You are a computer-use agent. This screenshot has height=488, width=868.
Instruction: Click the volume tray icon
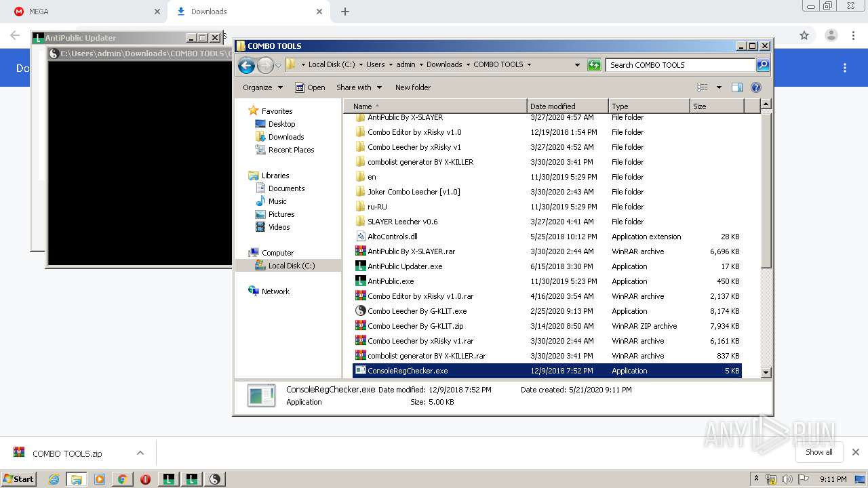click(787, 479)
